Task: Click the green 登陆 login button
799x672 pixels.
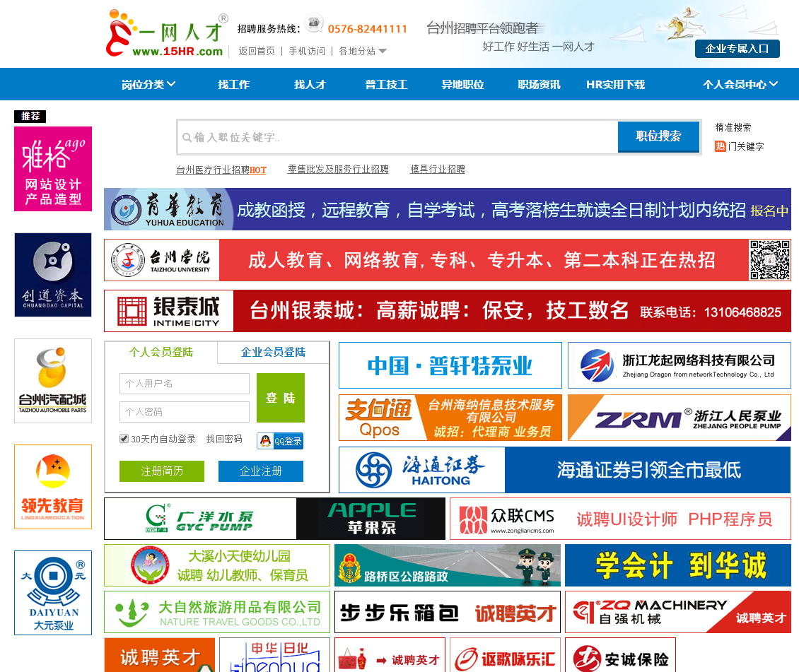Action: [x=281, y=398]
